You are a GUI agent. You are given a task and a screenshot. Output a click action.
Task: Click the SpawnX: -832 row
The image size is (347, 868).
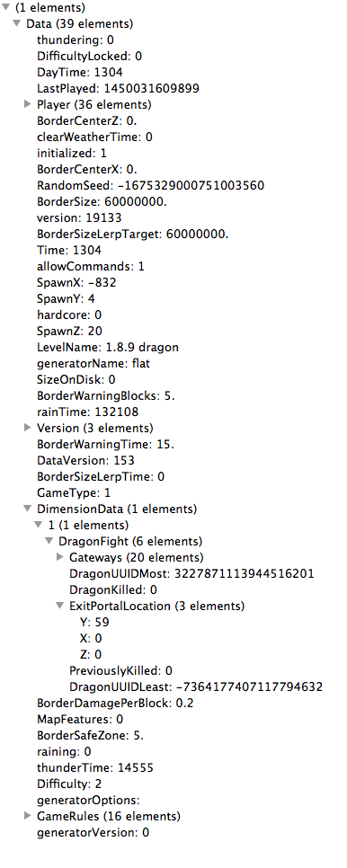(76, 282)
